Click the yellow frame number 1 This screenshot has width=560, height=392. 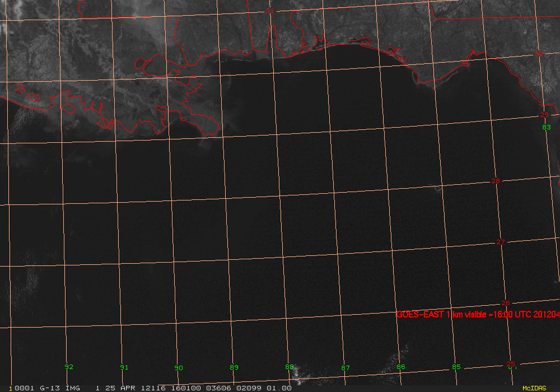pos(11,389)
